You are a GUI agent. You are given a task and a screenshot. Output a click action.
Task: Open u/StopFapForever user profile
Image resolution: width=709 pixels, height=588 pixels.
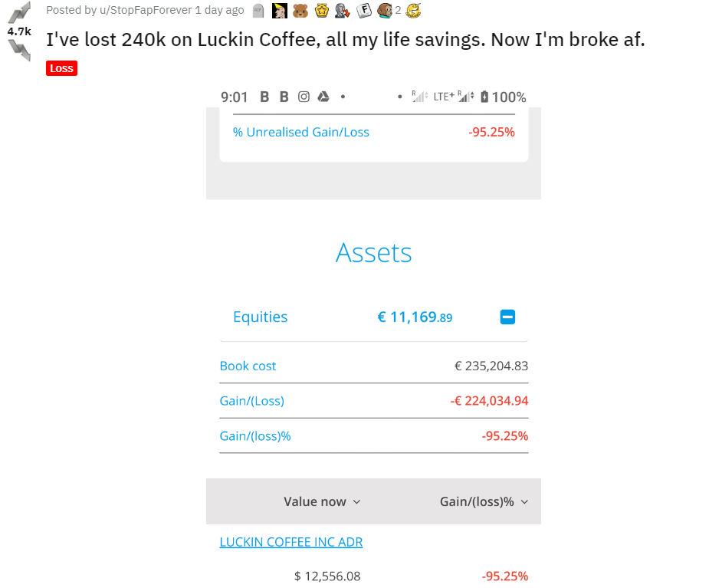146,10
